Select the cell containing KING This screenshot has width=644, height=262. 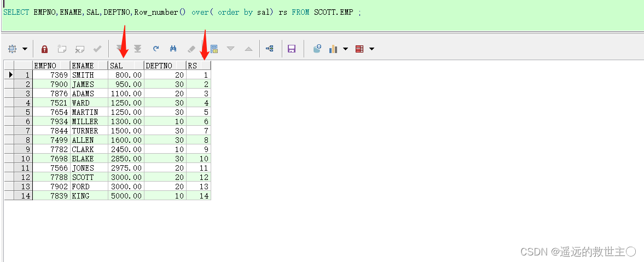pos(89,196)
